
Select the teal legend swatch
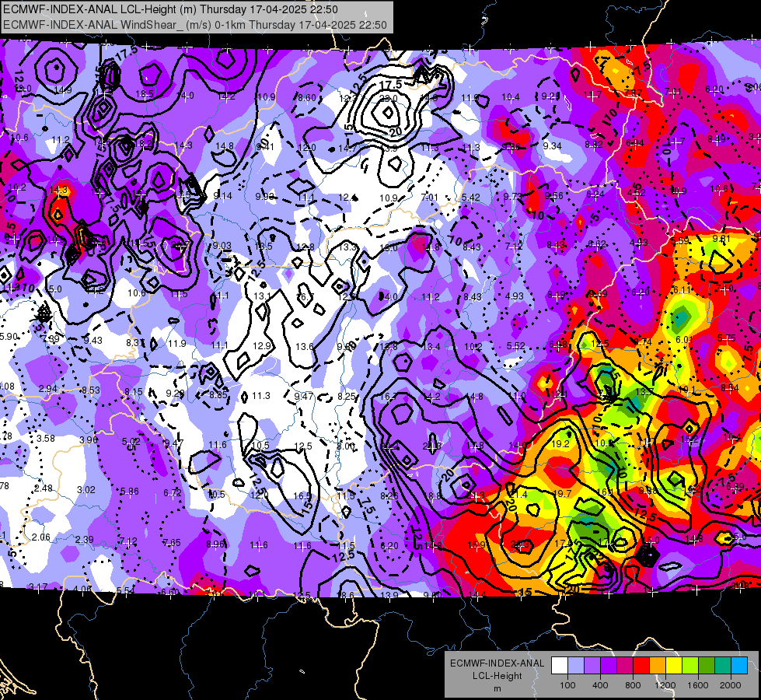click(723, 665)
